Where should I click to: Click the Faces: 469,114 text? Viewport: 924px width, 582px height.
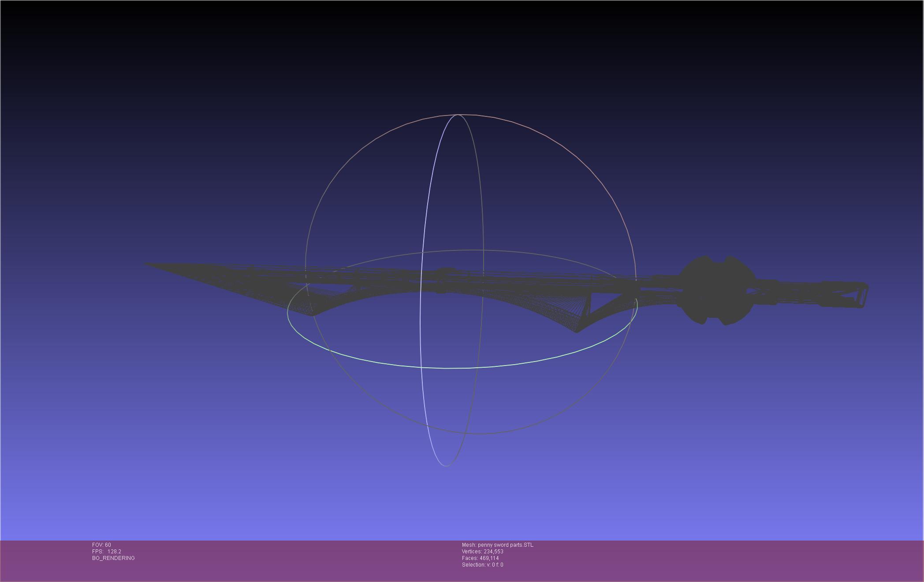[480, 558]
